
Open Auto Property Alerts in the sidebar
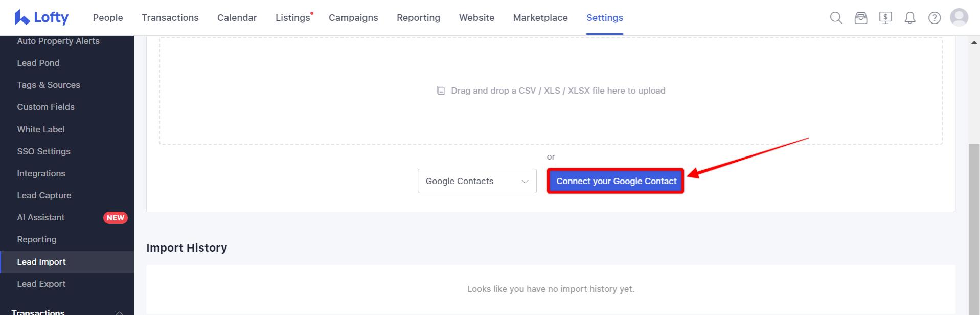(x=58, y=41)
